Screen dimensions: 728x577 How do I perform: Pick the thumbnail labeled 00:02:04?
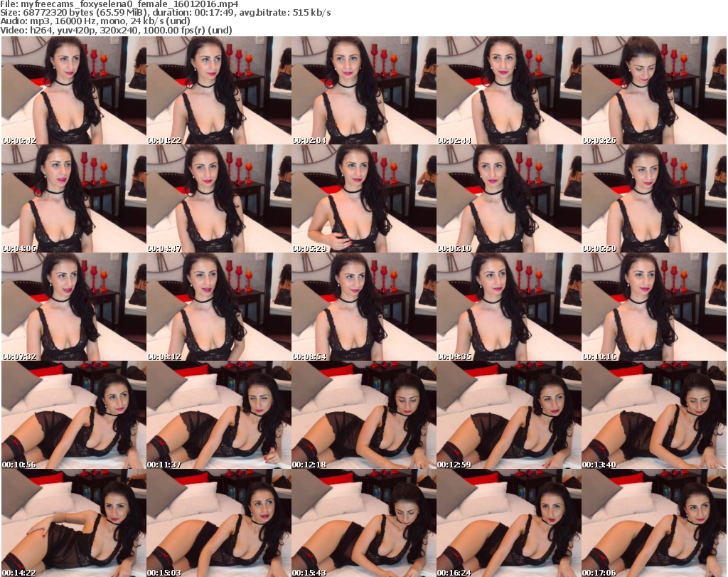pos(363,90)
